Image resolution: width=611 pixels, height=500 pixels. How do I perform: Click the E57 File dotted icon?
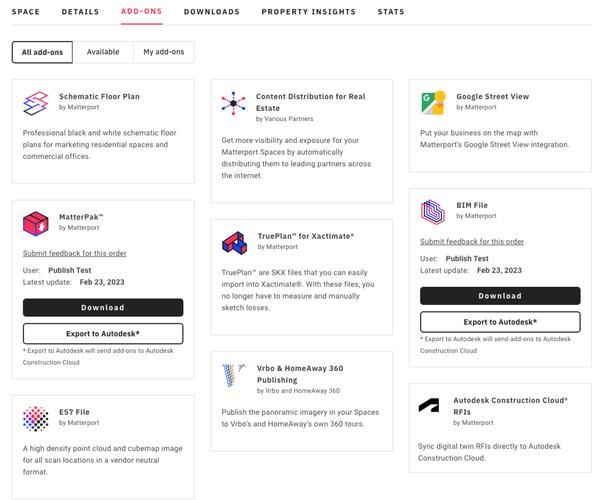[35, 419]
